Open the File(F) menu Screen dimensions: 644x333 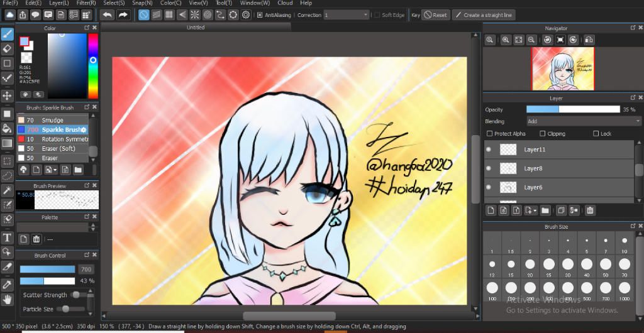pos(10,3)
